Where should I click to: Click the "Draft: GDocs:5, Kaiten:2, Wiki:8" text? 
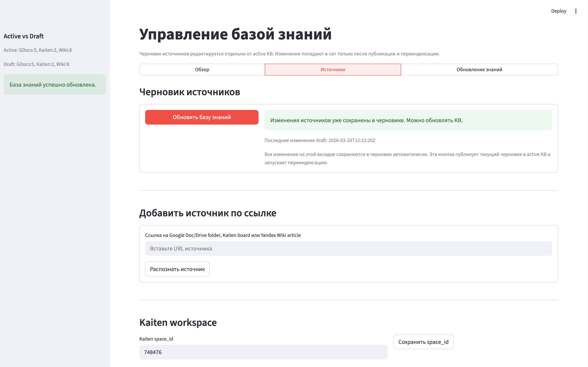coord(36,64)
